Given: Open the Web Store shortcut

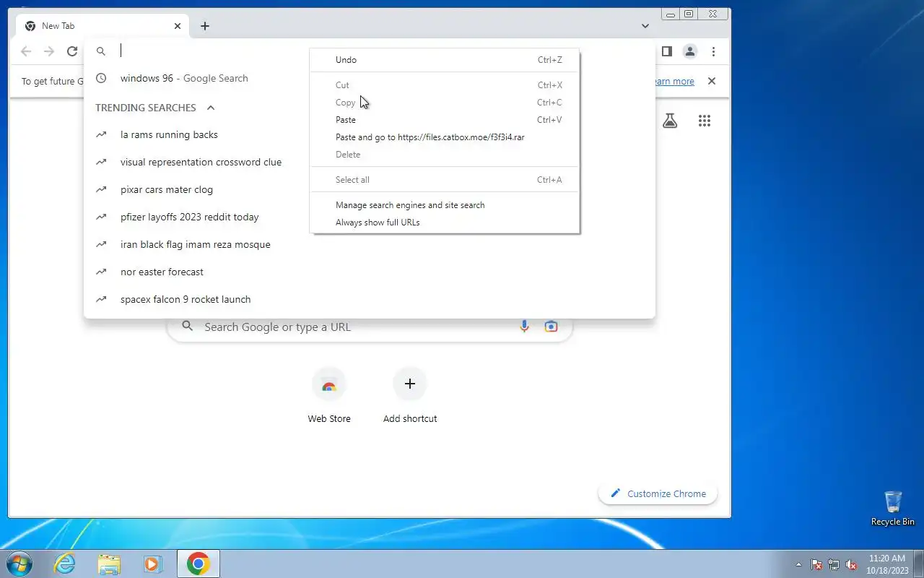Looking at the screenshot, I should click(x=329, y=396).
